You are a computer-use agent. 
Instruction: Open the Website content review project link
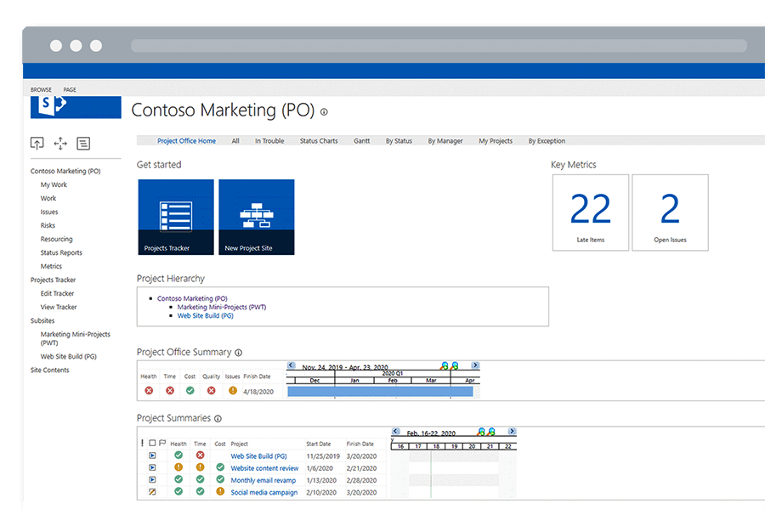point(264,468)
